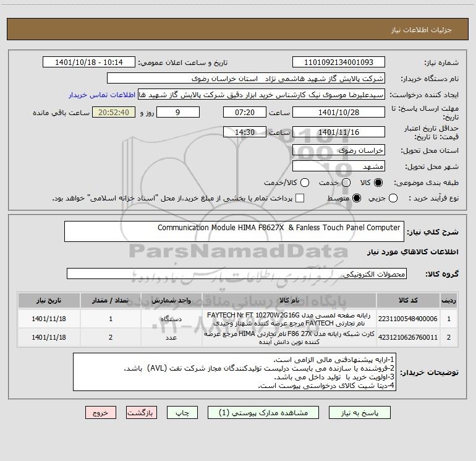This screenshot has height=461, width=476.
Task: Click the need date in the FAYTECH row
Action: point(49,319)
